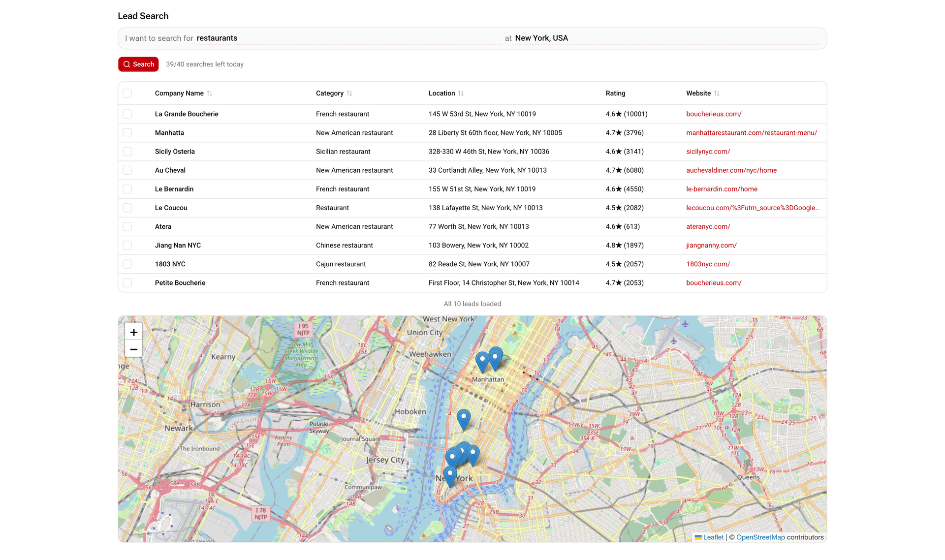Select the La Grande Boucherie row checkbox
This screenshot has width=945, height=560.
coord(127,114)
